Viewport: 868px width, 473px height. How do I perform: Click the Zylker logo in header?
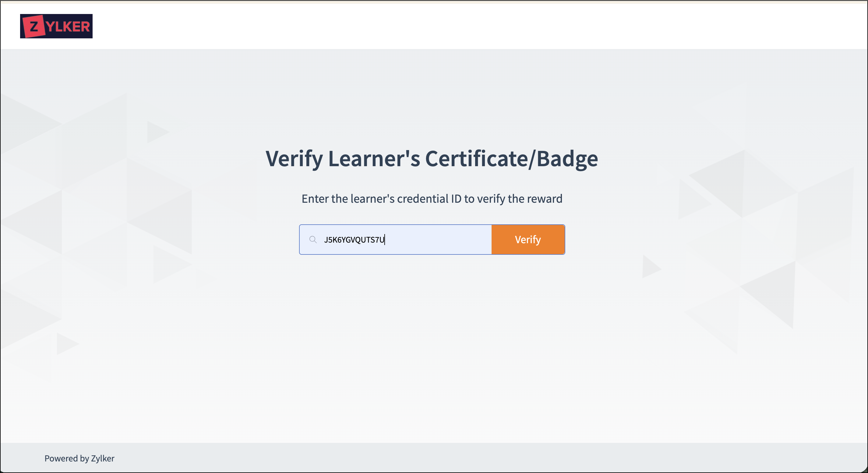tap(56, 26)
